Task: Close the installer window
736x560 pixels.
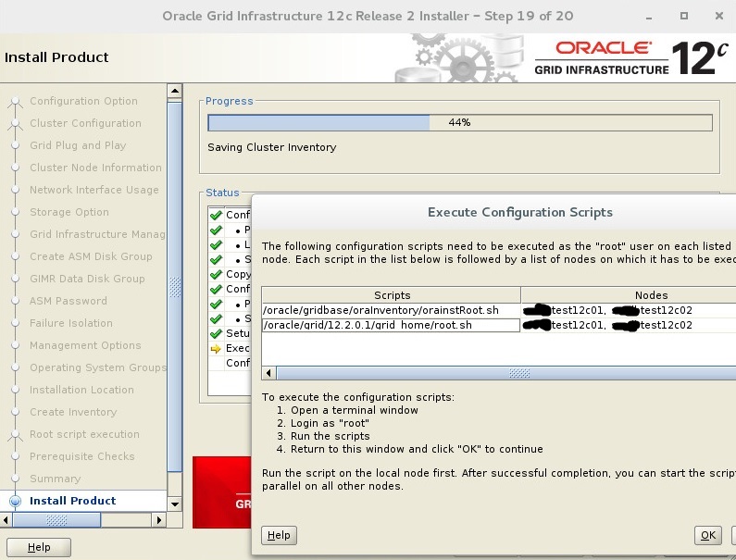Action: (718, 16)
